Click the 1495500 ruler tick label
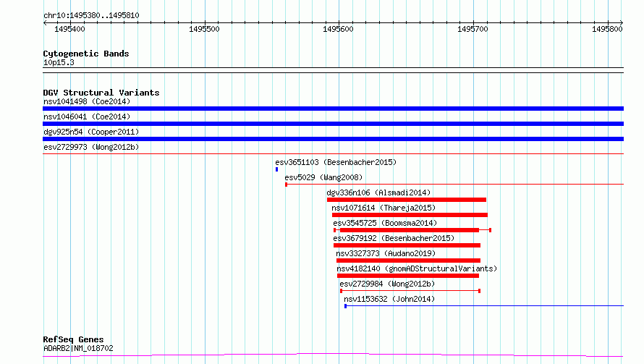644x364 pixels. (x=204, y=29)
